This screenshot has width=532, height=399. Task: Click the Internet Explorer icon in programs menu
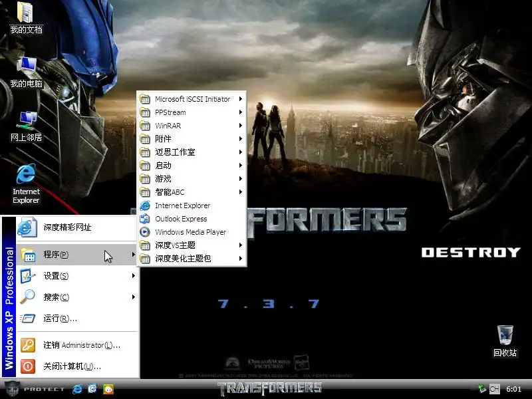point(145,205)
